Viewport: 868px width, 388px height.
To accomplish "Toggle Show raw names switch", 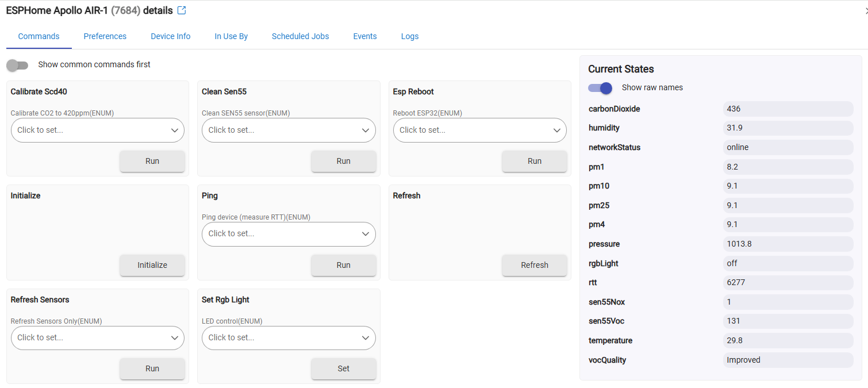I will [x=600, y=88].
